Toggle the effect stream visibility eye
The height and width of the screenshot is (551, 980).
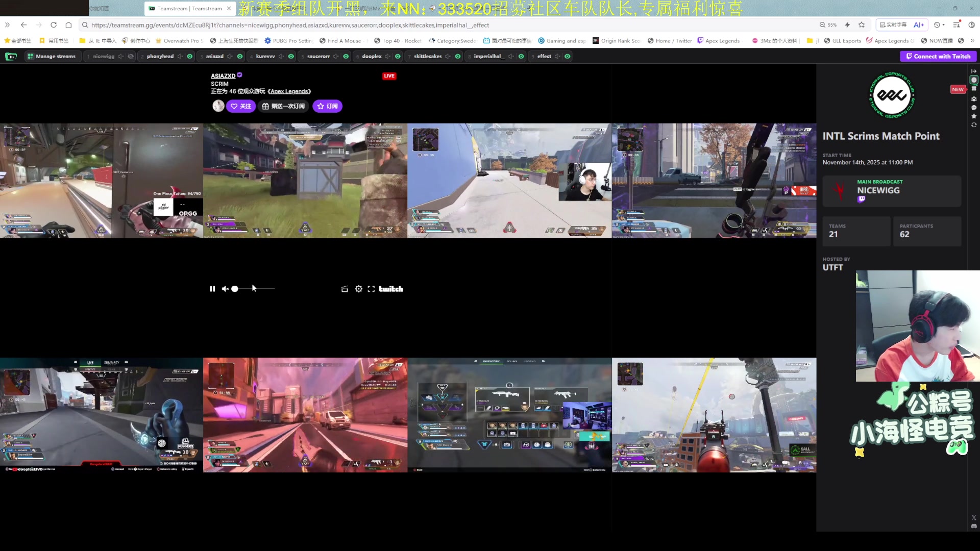567,57
